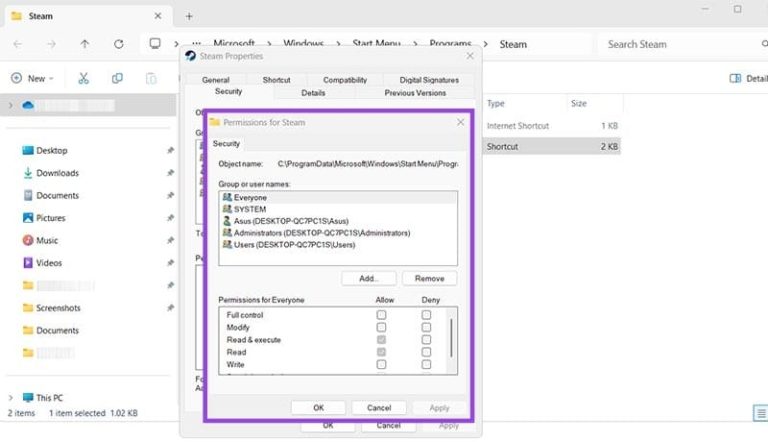Expand the This PC tree node
768x442 pixels.
pos(10,397)
